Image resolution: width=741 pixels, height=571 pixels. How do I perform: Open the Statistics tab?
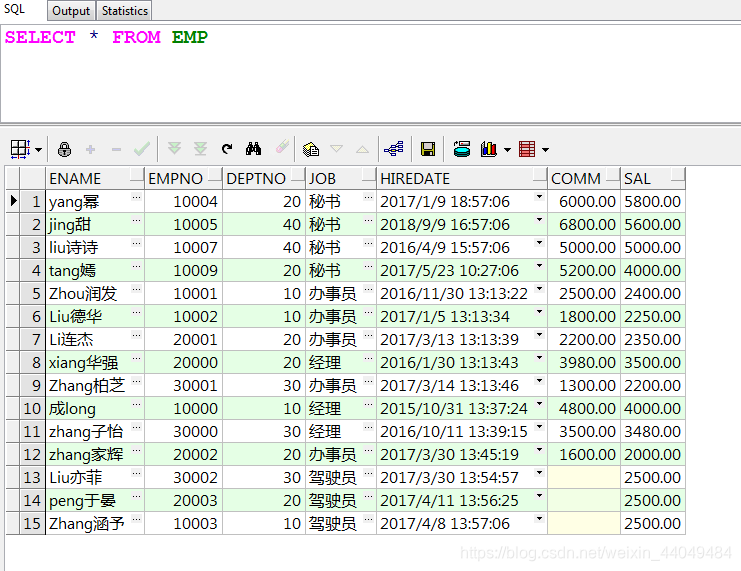125,10
